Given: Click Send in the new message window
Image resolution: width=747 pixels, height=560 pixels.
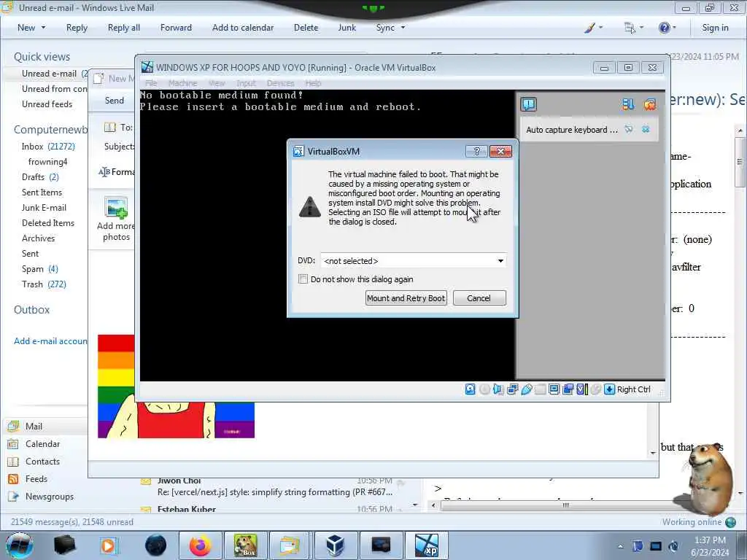Looking at the screenshot, I should pos(115,101).
